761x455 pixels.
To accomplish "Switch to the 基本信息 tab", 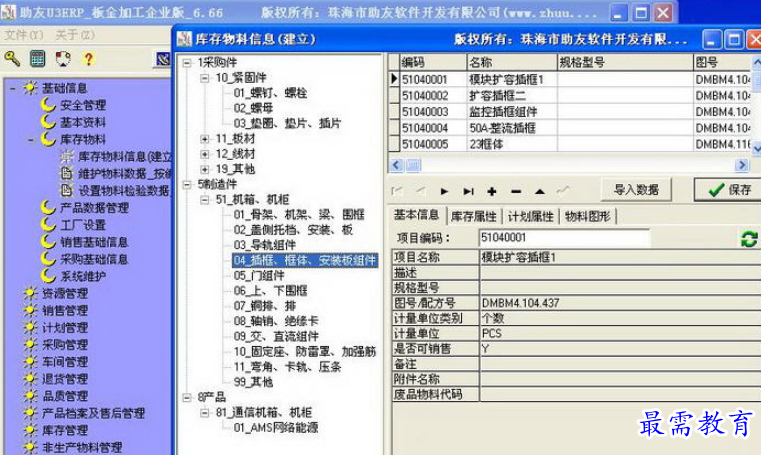I will click(x=416, y=215).
